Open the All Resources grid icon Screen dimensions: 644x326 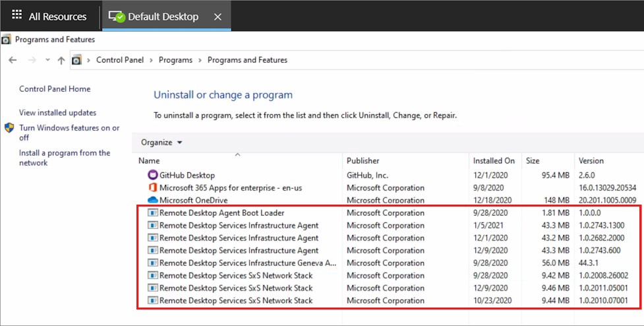pos(16,15)
